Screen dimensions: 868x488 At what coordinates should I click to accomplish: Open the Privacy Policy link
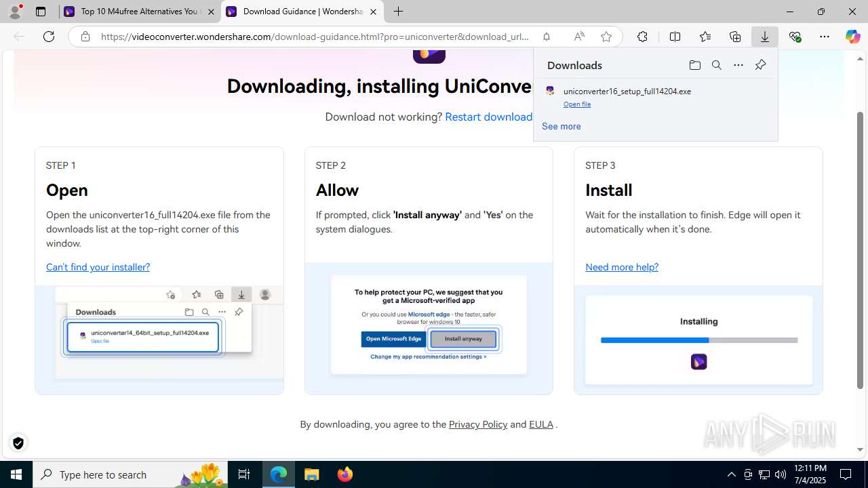tap(478, 424)
